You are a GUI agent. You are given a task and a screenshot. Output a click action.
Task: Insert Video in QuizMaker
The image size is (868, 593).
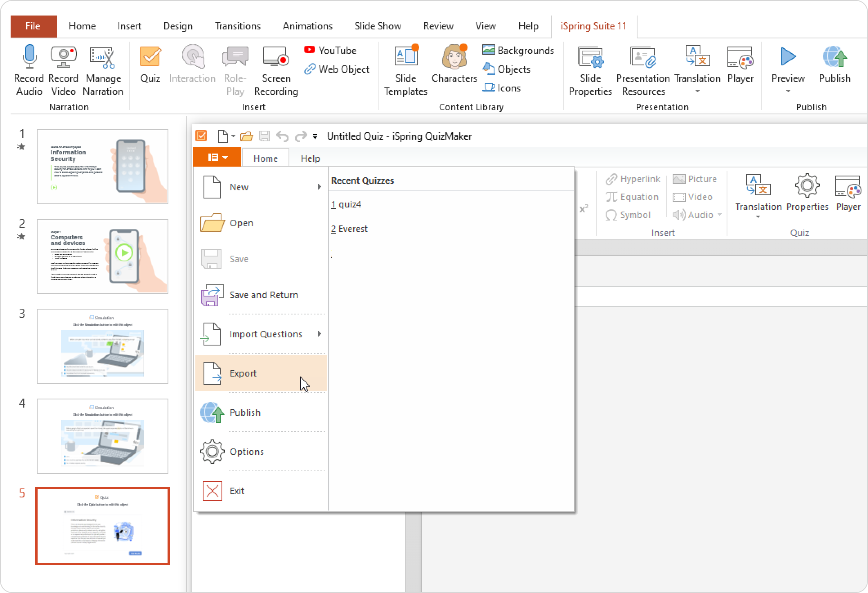coord(692,197)
